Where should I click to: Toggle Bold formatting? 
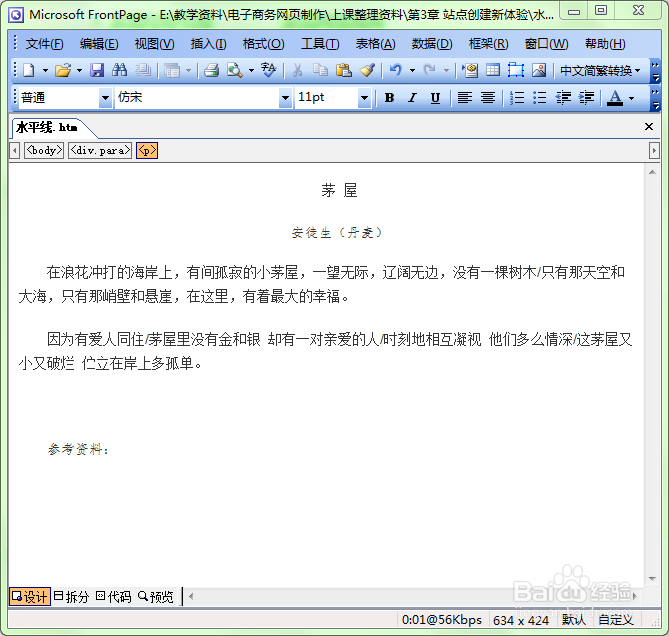[389, 98]
